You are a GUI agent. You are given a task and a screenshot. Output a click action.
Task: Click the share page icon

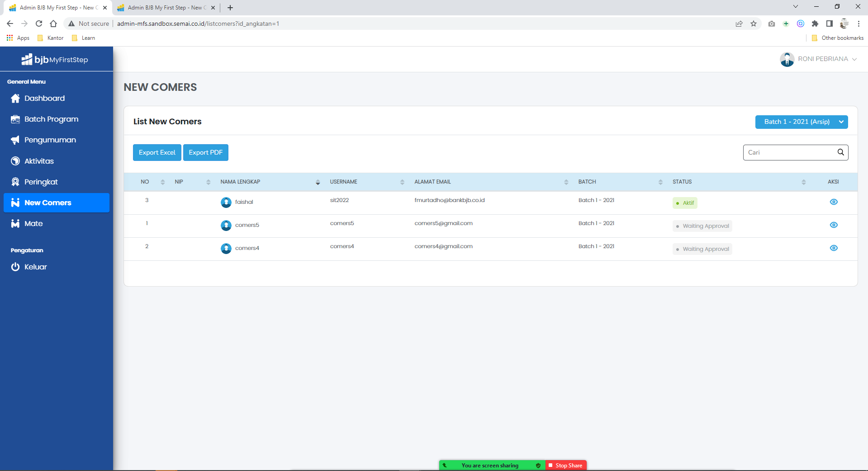click(739, 24)
